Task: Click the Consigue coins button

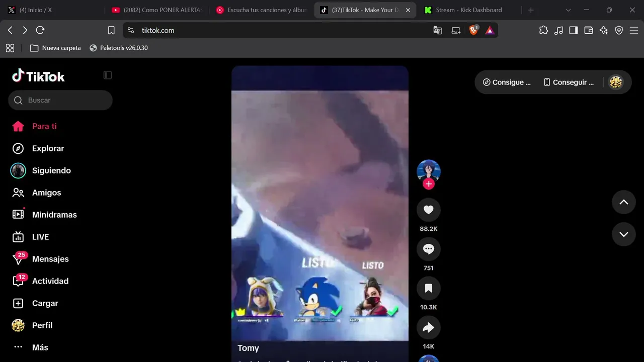Action: 507,82
